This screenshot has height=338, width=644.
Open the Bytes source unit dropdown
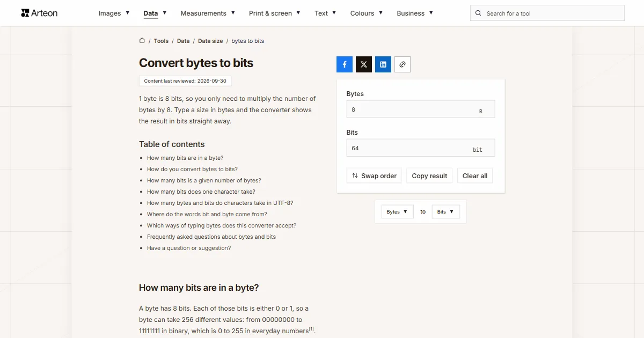(398, 212)
